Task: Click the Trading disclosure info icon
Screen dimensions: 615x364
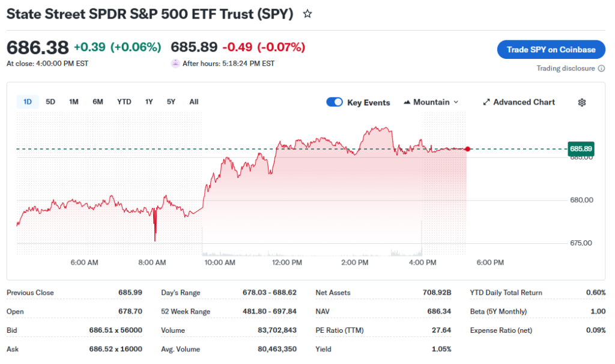Action: coord(602,68)
